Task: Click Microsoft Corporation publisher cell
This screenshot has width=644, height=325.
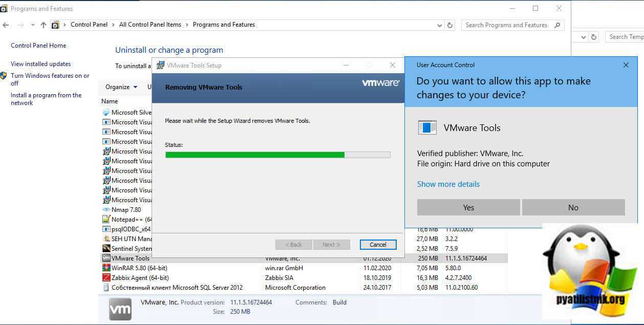Action: tap(295, 288)
